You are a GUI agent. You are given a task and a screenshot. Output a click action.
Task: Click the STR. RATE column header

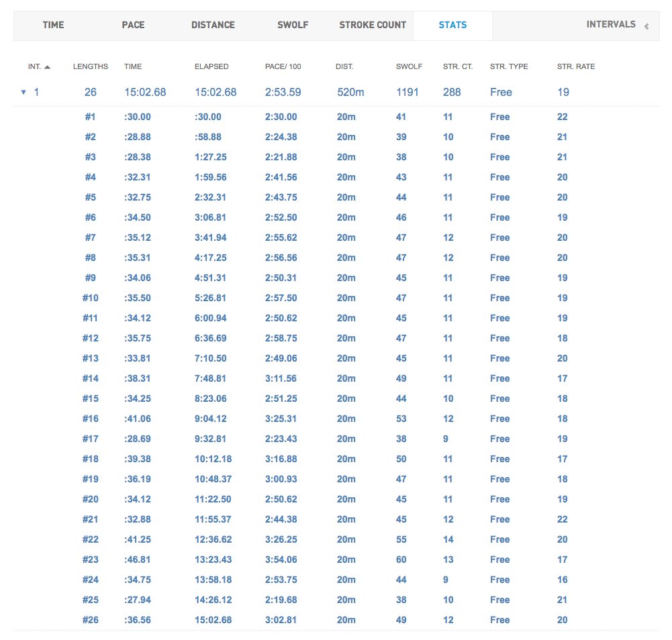[576, 66]
